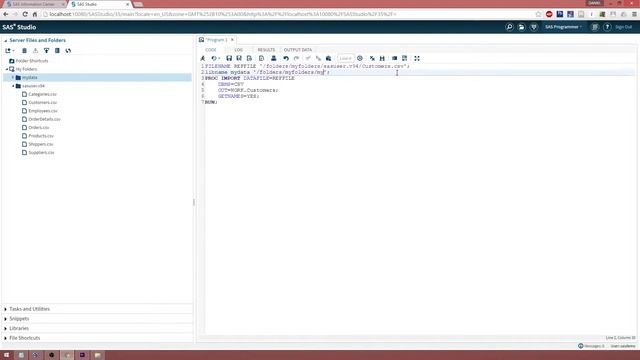The width and height of the screenshot is (640, 360).
Task: Click the open folder icon in SAS header
Action: (521, 27)
